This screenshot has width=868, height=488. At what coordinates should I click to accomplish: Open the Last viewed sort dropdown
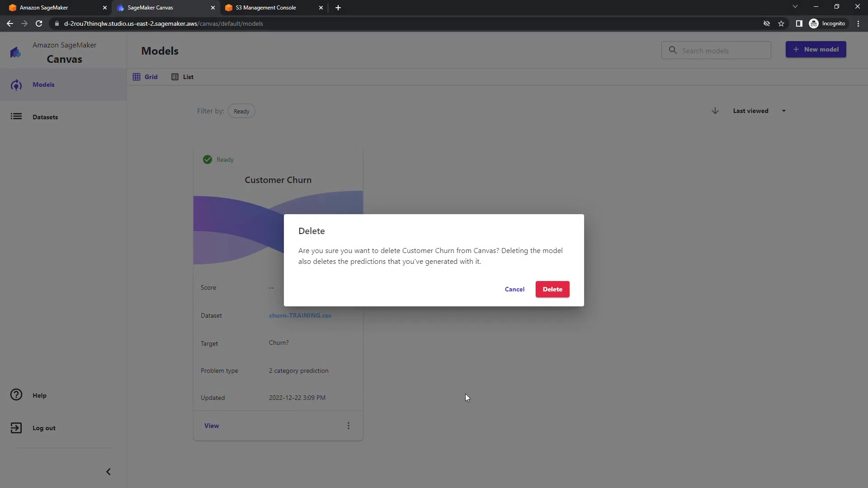click(x=759, y=111)
